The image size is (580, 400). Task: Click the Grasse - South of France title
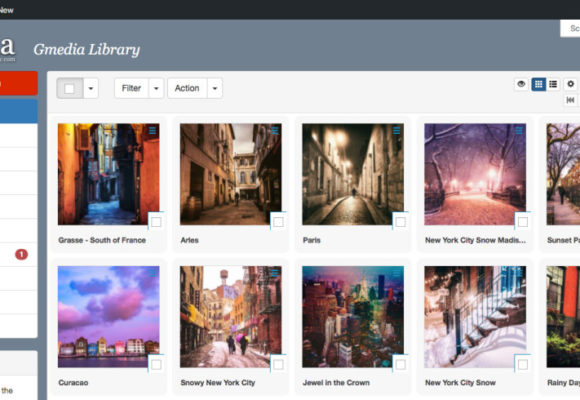pyautogui.click(x=102, y=240)
